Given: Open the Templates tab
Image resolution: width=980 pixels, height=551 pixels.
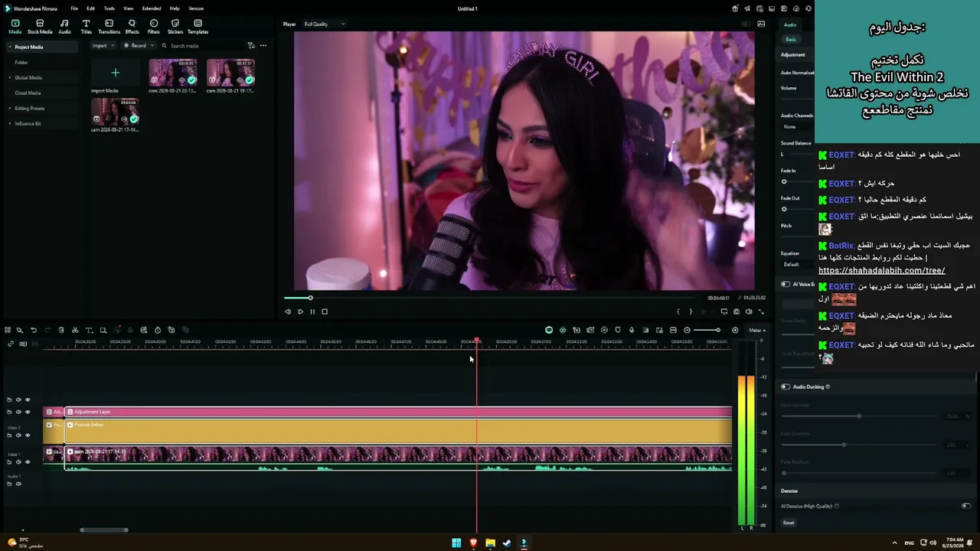Looking at the screenshot, I should click(x=198, y=27).
